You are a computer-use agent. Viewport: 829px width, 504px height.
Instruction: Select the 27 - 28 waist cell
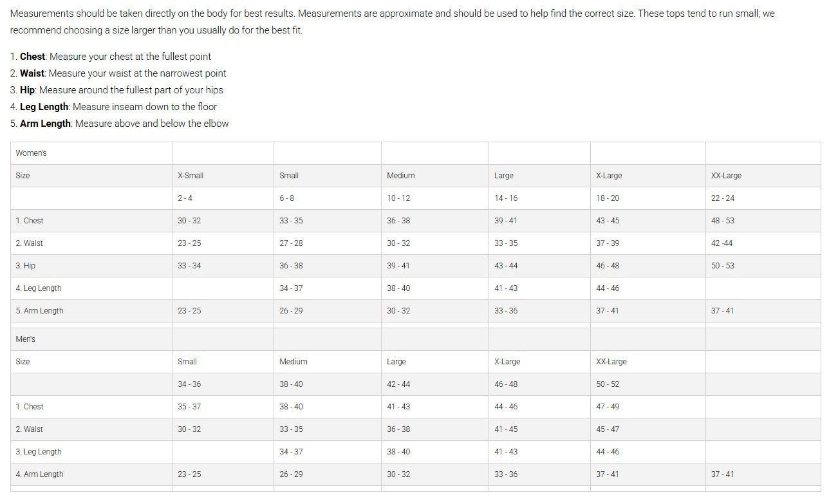[x=291, y=243]
